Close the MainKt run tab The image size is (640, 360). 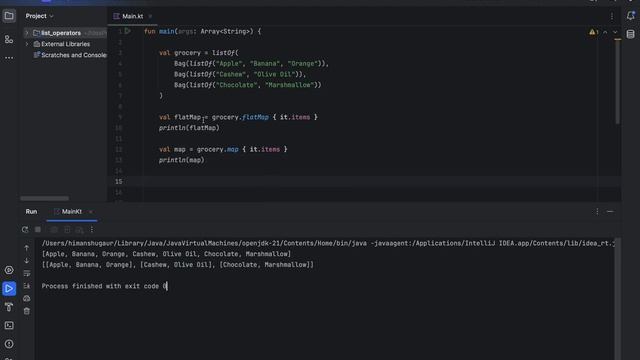point(91,211)
